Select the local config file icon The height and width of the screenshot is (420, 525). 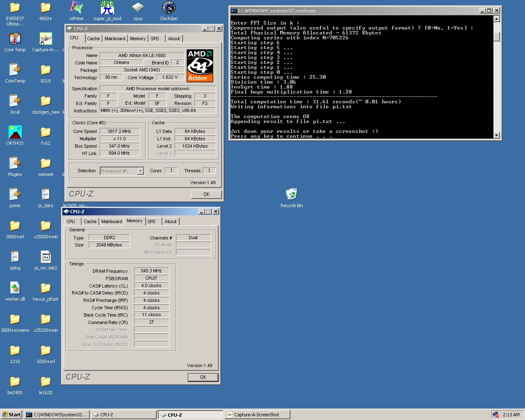[x=15, y=105]
